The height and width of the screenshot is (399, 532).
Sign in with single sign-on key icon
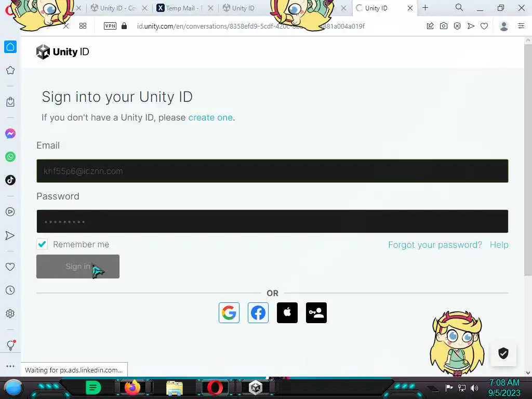316,312
